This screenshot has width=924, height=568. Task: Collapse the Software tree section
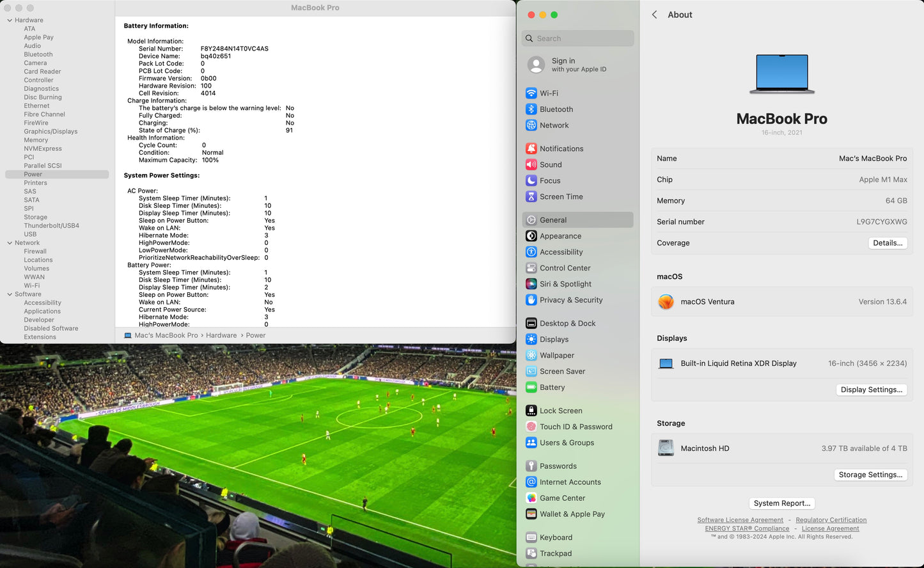pyautogui.click(x=10, y=294)
